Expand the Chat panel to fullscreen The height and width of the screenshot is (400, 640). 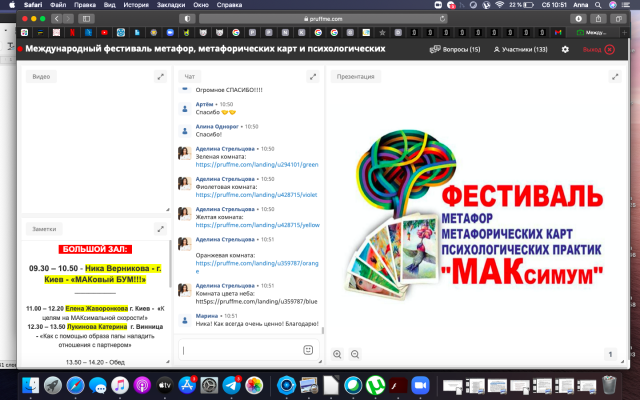(x=315, y=76)
